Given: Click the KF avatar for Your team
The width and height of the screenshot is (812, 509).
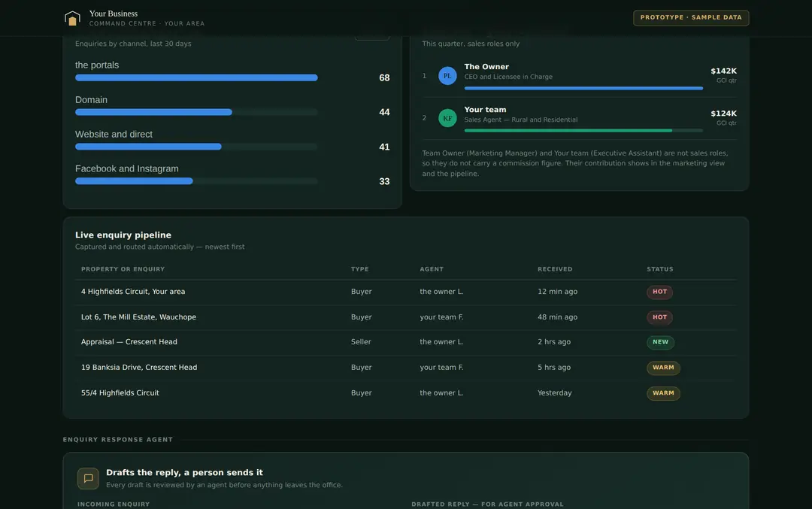Looking at the screenshot, I should pyautogui.click(x=447, y=118).
